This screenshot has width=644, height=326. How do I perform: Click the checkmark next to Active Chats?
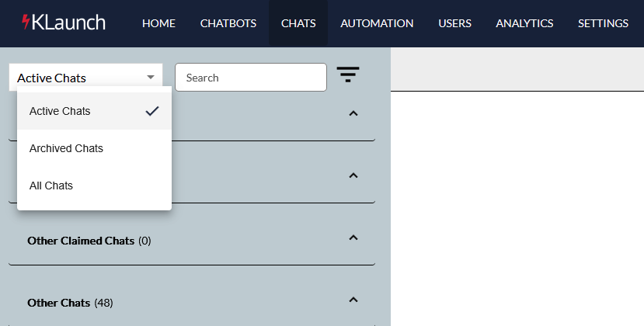(x=152, y=111)
